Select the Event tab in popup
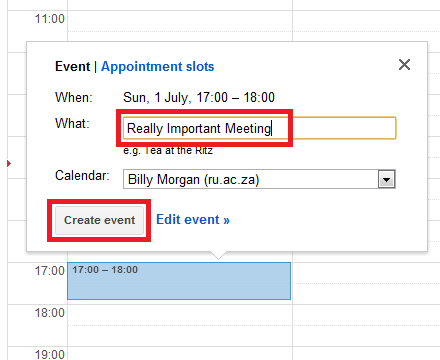The width and height of the screenshot is (440, 360). [x=72, y=66]
